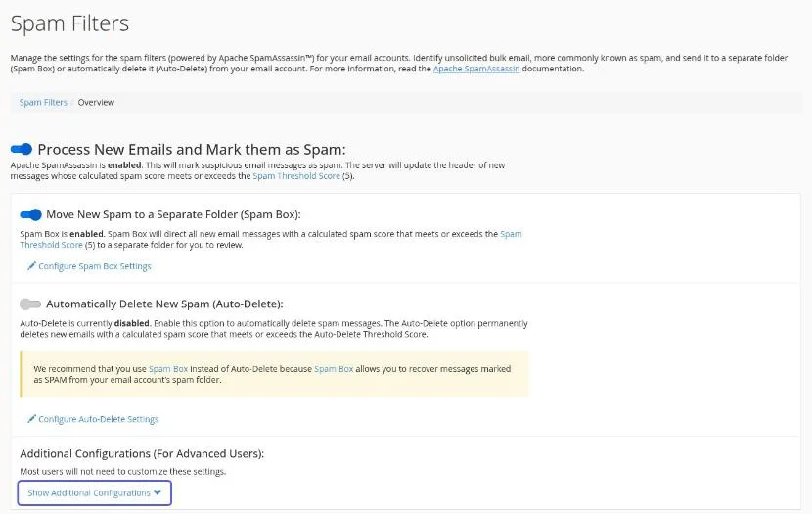The width and height of the screenshot is (812, 514).
Task: Open Configure Spam Box Settings link
Action: pyautogui.click(x=95, y=266)
